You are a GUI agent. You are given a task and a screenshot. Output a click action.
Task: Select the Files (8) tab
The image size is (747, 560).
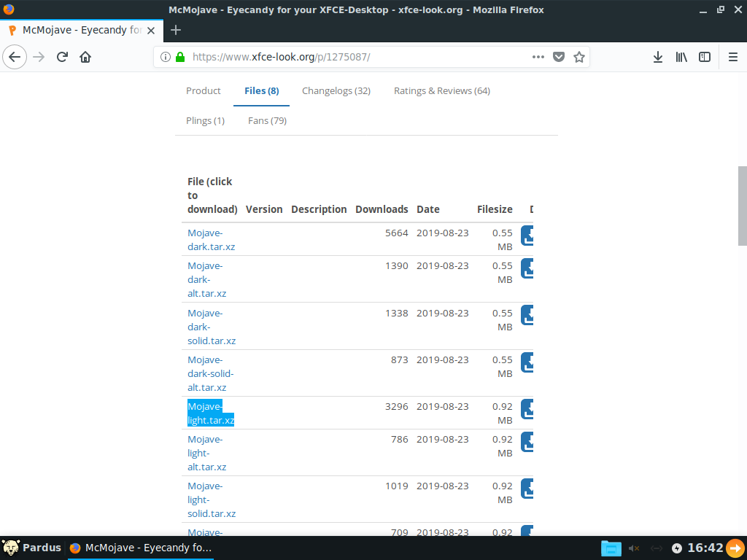tap(262, 91)
